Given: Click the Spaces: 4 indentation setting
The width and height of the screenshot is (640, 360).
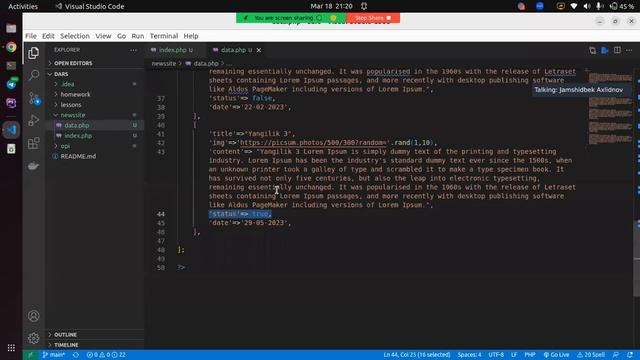Looking at the screenshot, I should coord(469,355).
